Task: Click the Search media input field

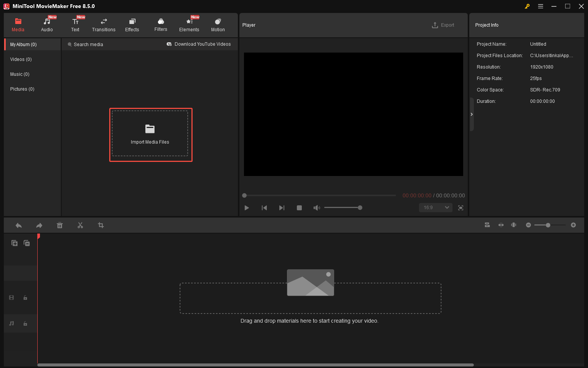Action: point(89,44)
